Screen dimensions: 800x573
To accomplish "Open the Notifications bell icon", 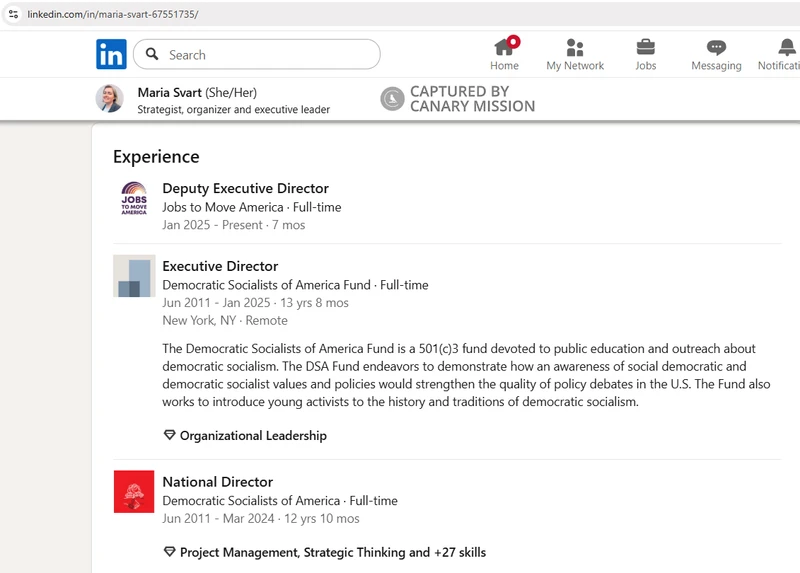I will [787, 47].
